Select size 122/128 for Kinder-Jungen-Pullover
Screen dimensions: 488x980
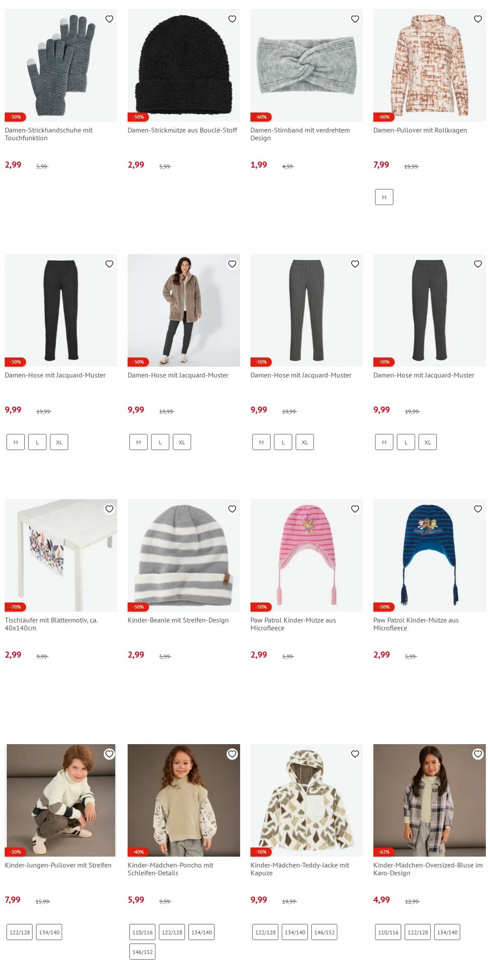tap(20, 932)
